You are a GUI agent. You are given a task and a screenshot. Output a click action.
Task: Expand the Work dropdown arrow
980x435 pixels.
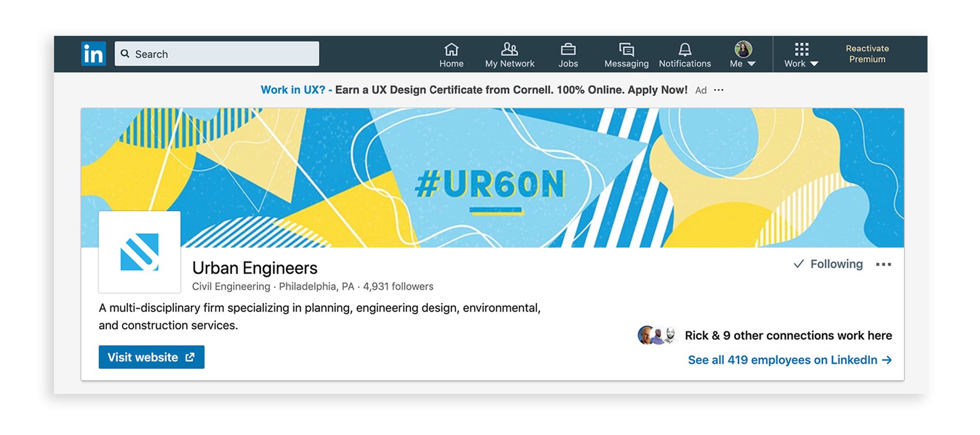coord(814,64)
